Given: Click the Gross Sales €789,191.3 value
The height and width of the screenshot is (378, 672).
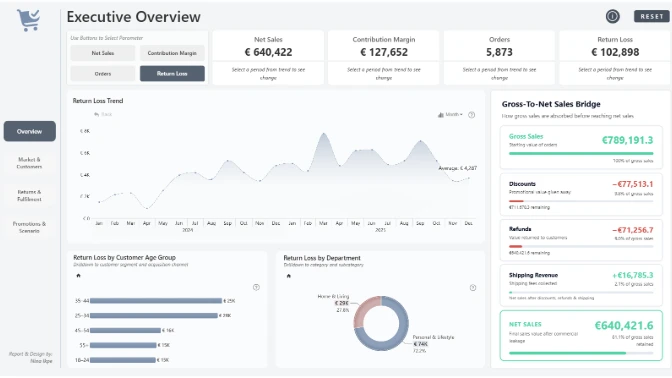Looking at the screenshot, I should [627, 140].
